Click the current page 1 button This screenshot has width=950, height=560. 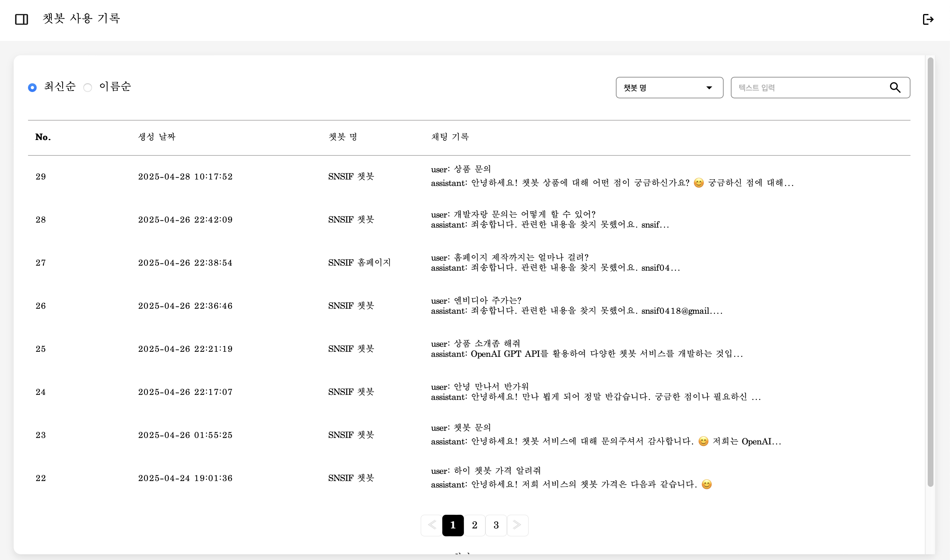[x=453, y=525]
